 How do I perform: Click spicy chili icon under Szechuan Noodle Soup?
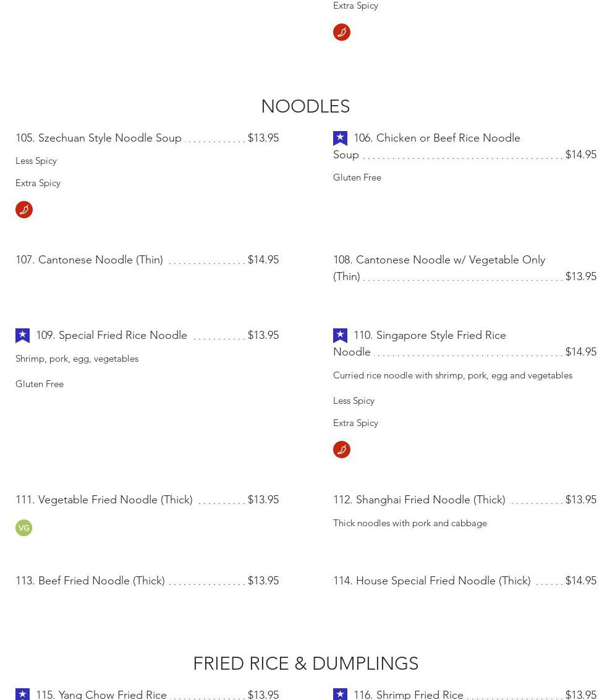point(24,210)
